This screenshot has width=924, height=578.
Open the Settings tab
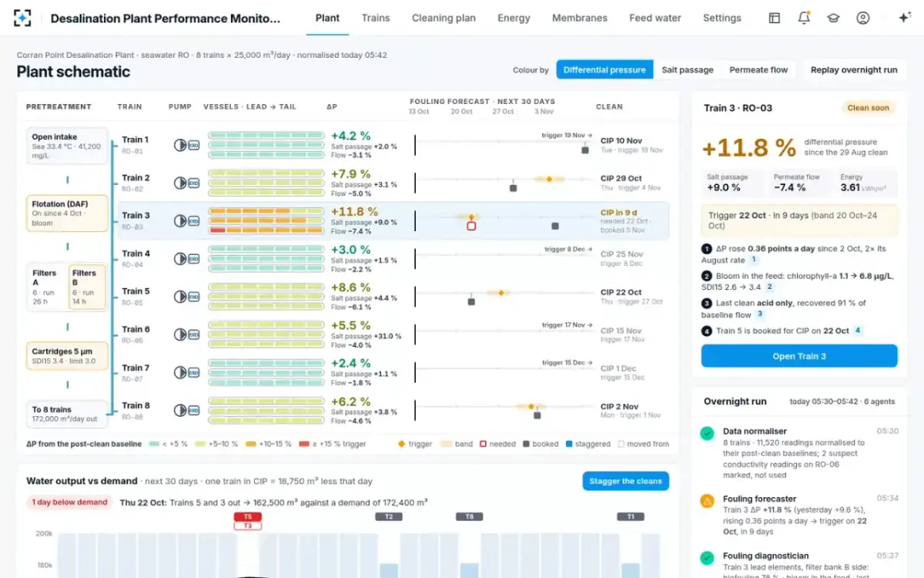(x=722, y=18)
